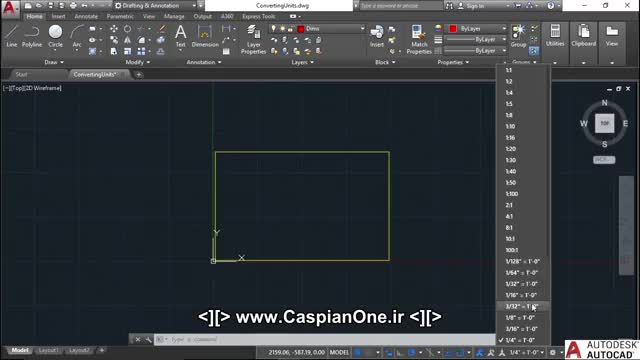The width and height of the screenshot is (640, 360).
Task: Choose the Arc tool
Action: 77,38
